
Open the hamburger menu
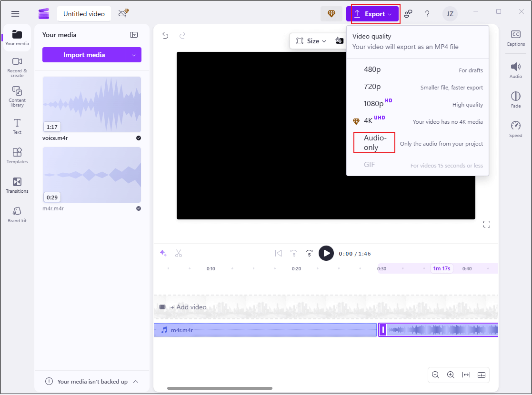click(15, 13)
